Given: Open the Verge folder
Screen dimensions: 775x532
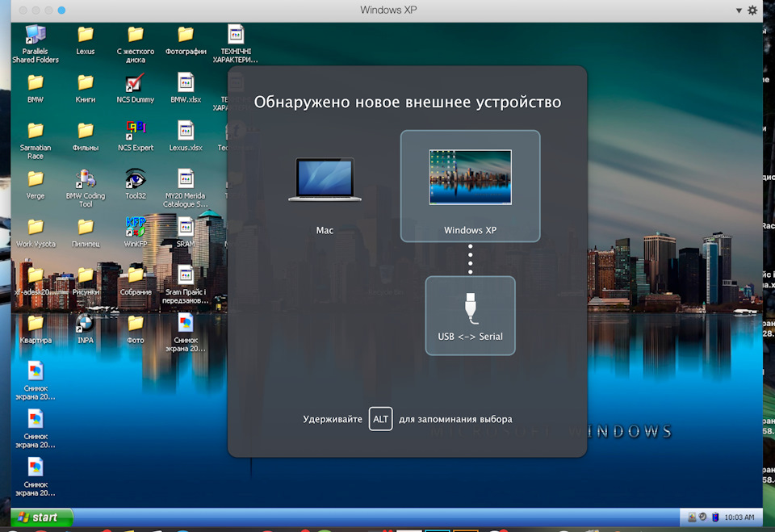Looking at the screenshot, I should (35, 184).
